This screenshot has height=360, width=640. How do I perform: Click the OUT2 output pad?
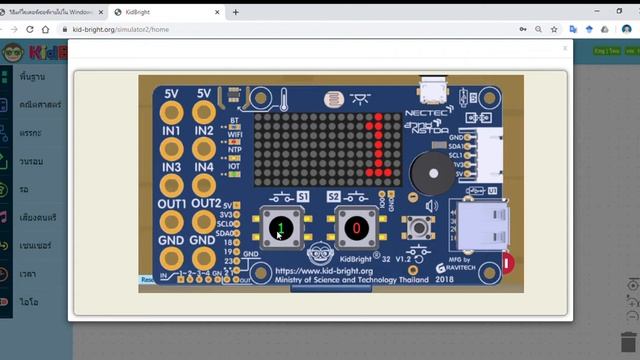tap(204, 222)
